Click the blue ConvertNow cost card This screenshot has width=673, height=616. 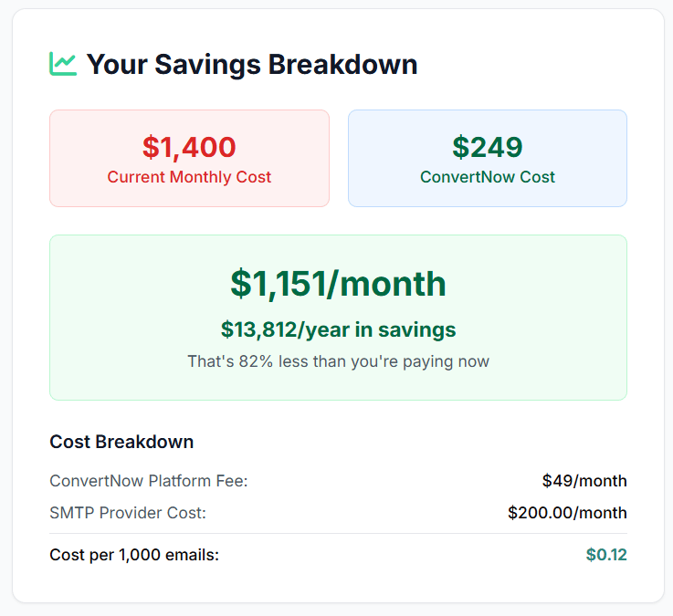pyautogui.click(x=488, y=158)
